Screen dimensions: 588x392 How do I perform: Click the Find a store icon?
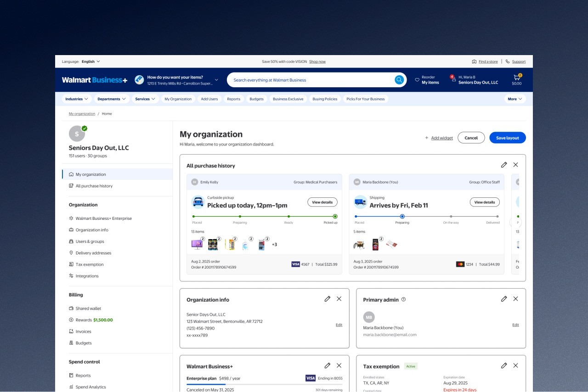[474, 62]
